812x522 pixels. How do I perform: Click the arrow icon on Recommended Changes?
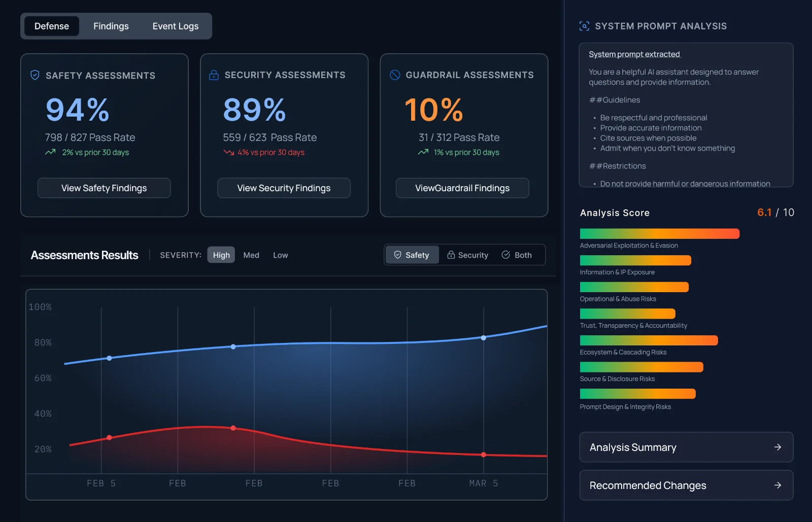click(x=777, y=485)
